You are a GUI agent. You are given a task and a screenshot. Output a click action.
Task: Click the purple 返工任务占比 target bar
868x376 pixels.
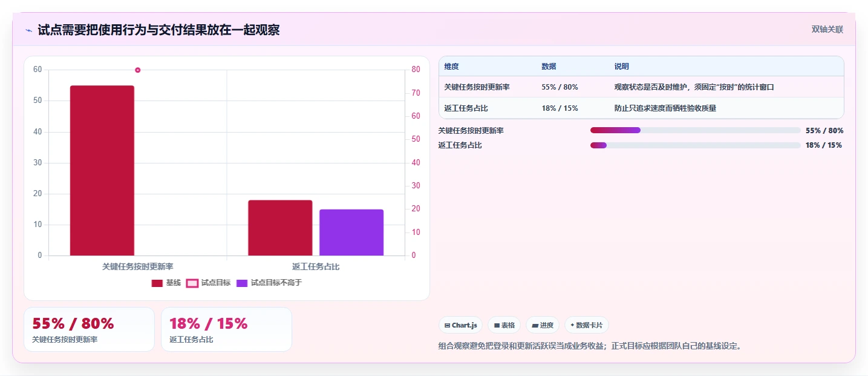[x=351, y=233]
